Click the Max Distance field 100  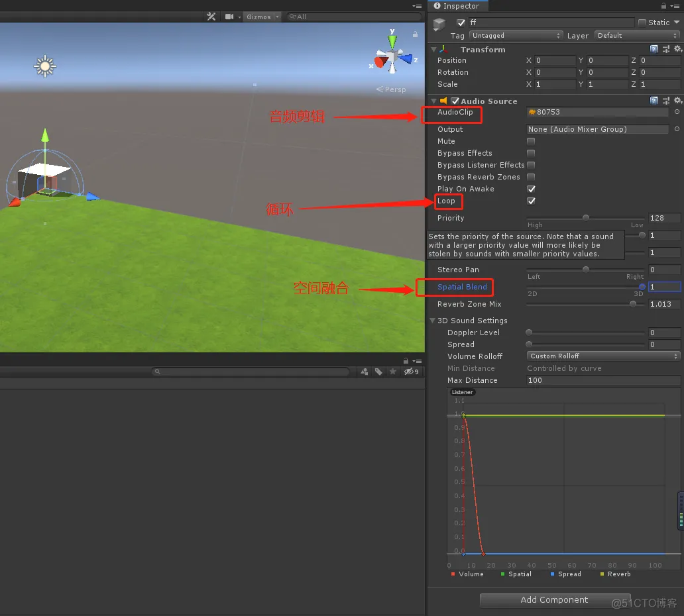pos(603,380)
